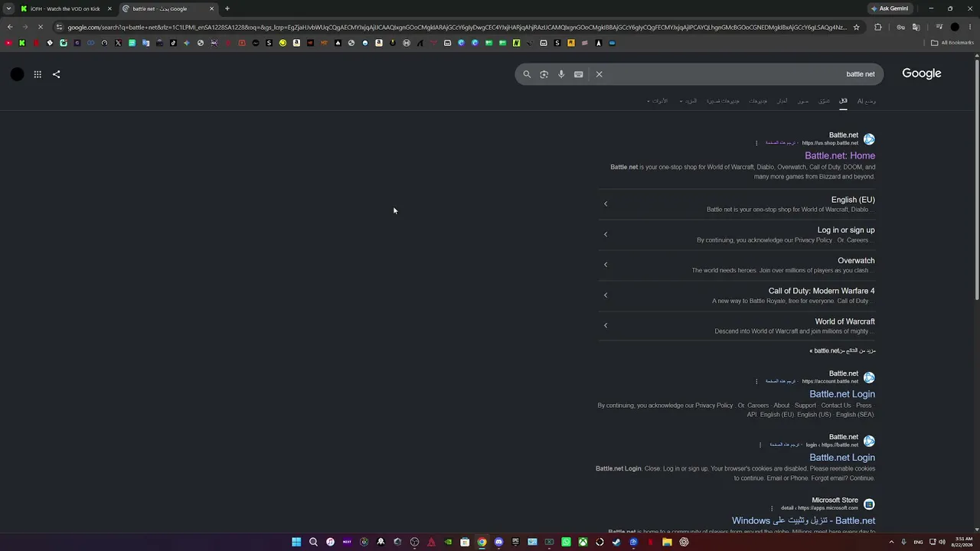Bookmark this page with the star icon

pyautogui.click(x=856, y=27)
